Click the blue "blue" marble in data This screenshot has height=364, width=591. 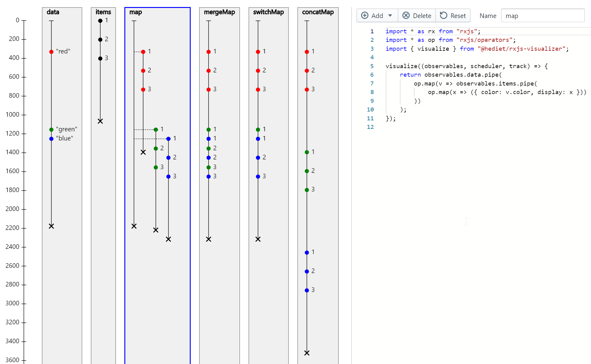51,139
